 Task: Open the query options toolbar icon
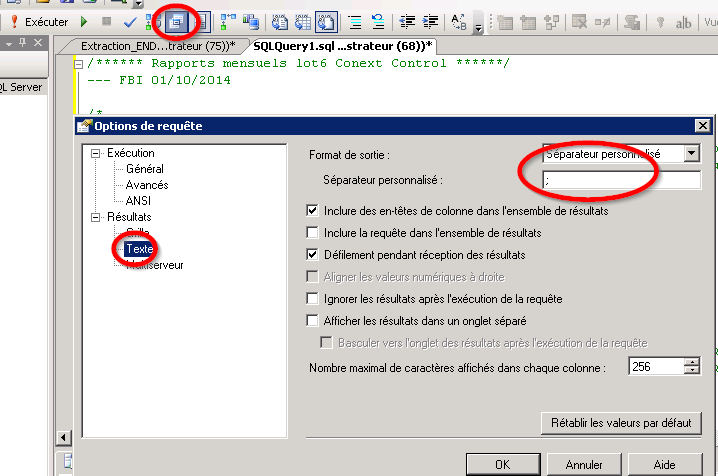176,20
